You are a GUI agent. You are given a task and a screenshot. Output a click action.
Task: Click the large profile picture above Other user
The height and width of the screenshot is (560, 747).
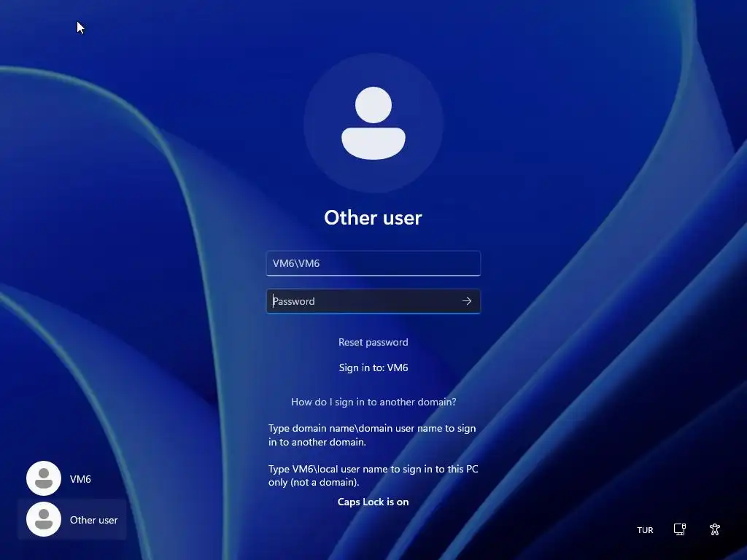(x=373, y=123)
